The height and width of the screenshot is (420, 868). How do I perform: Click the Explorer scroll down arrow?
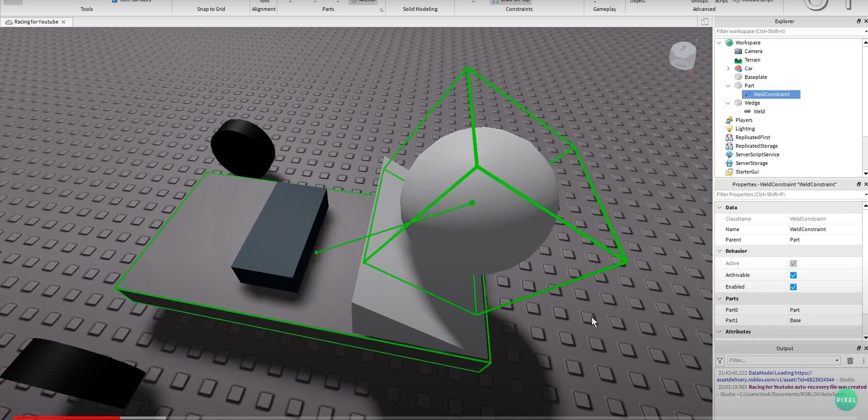click(x=865, y=174)
